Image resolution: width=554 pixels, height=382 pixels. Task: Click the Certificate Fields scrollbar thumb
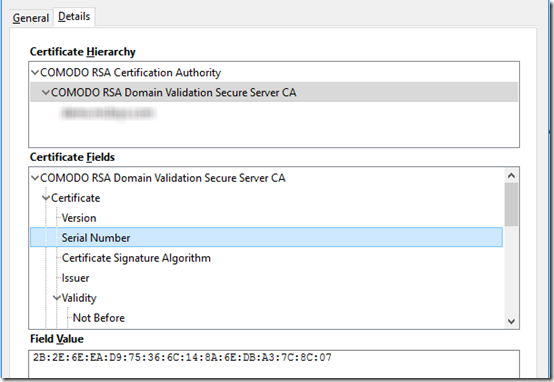point(511,204)
